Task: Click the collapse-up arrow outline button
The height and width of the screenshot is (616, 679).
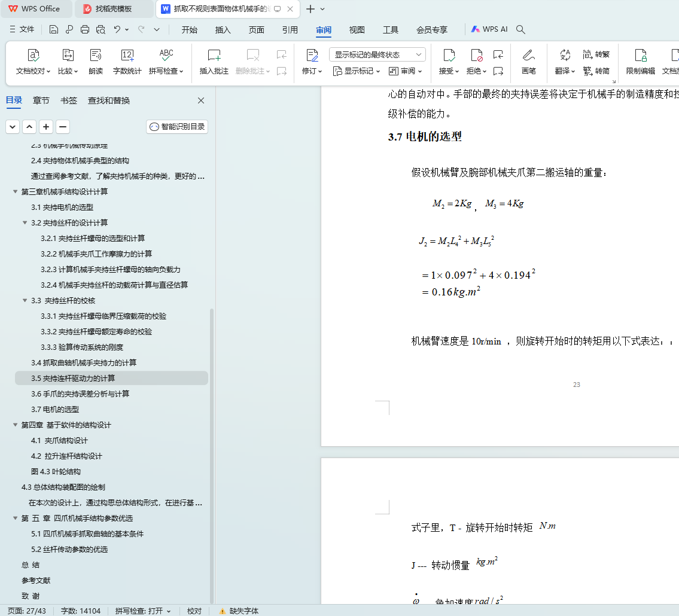Action: [29, 127]
